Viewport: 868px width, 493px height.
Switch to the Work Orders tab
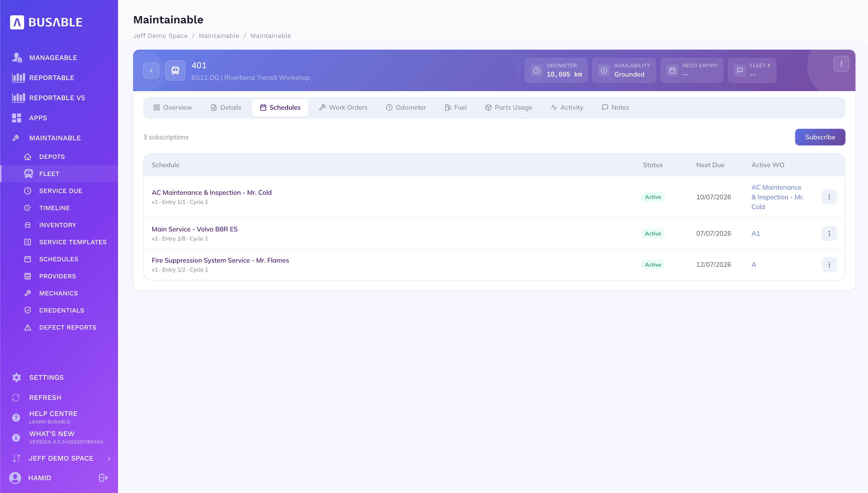(x=343, y=107)
